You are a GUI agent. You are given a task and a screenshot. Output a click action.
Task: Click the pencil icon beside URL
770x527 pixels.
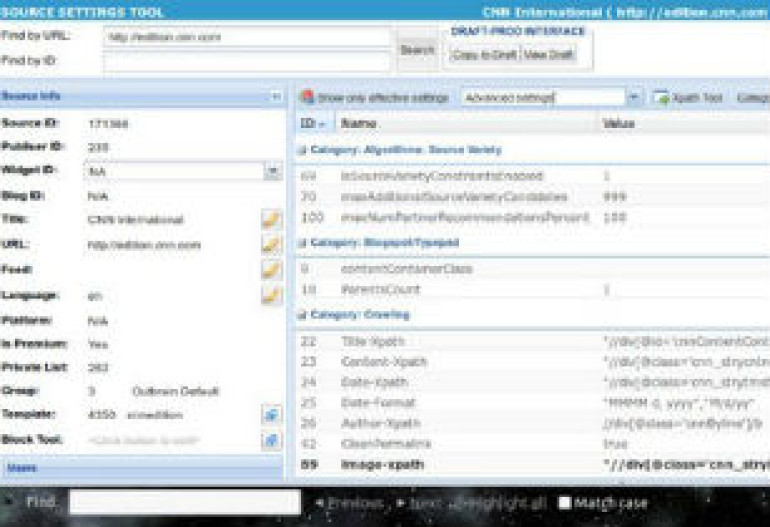point(272,244)
